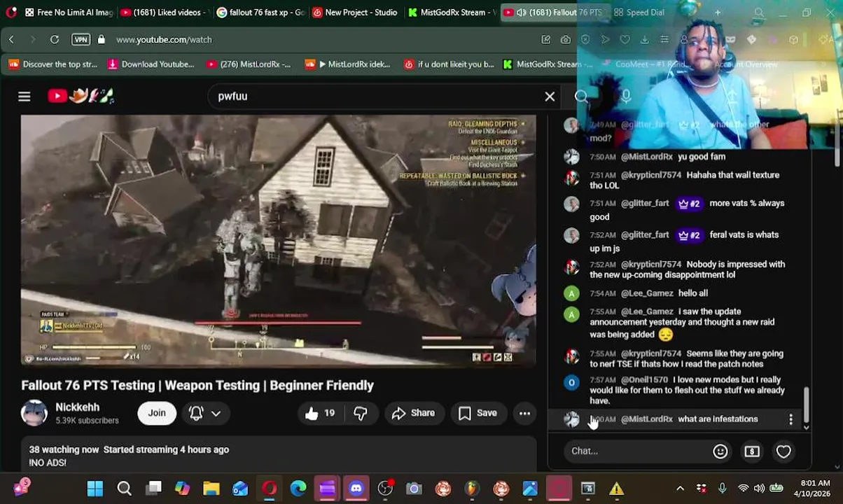
Task: Dislike the video with thumbs down
Action: 360,413
